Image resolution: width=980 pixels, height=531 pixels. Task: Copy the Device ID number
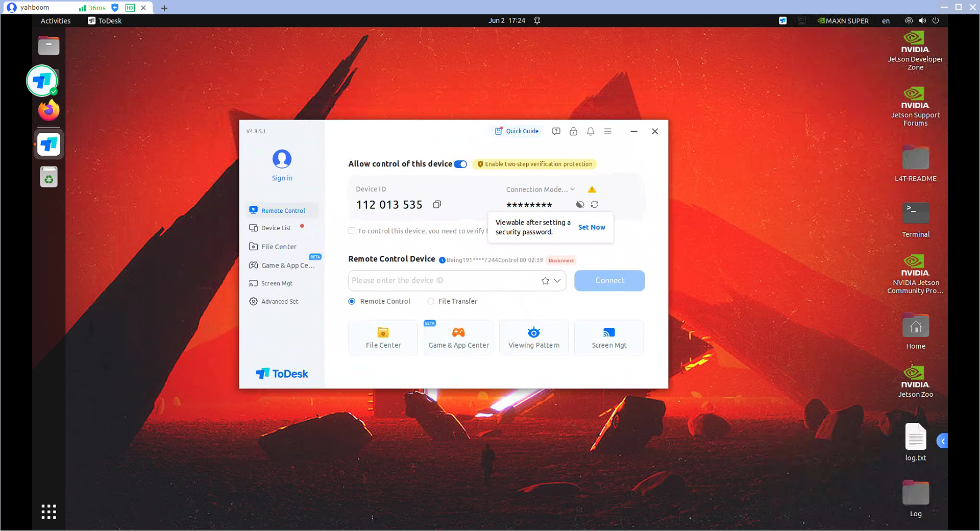(437, 204)
